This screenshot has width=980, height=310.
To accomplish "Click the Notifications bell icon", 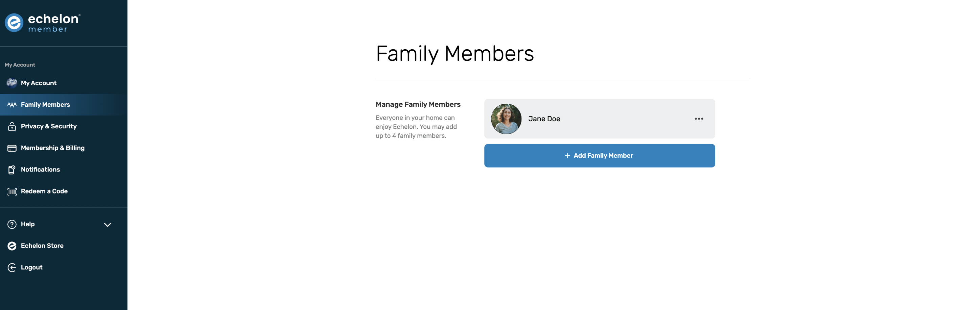I will pyautogui.click(x=12, y=170).
